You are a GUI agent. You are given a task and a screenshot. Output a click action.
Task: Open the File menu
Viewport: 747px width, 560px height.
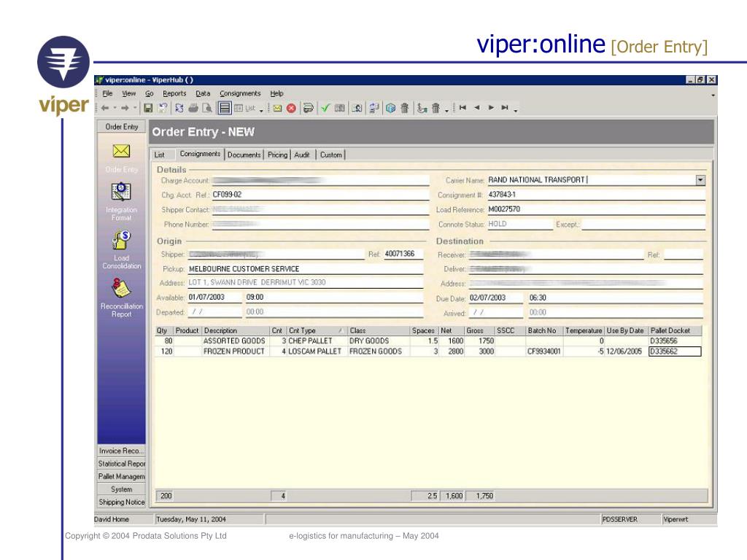(x=108, y=94)
